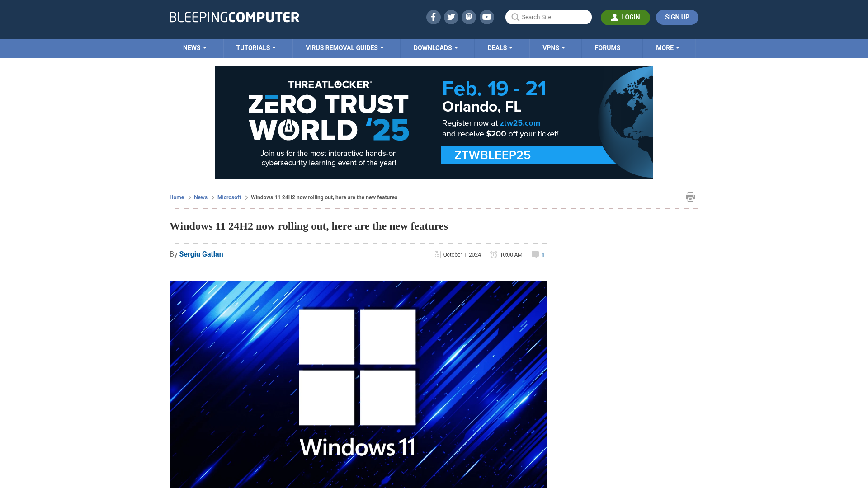
Task: Select the MORE navigation menu item
Action: click(x=668, y=47)
